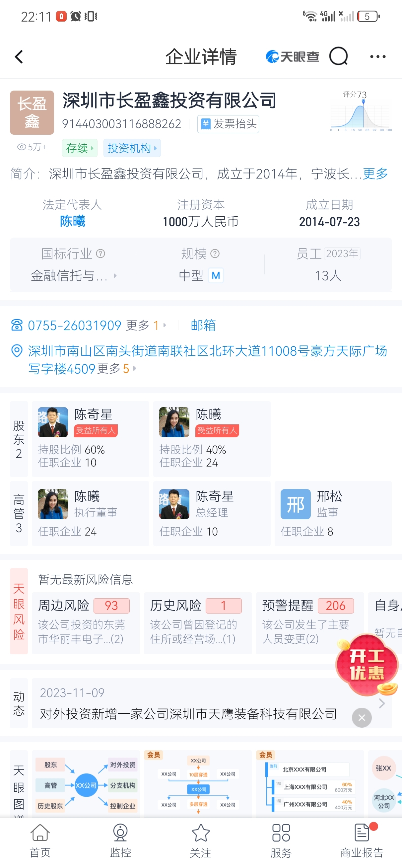Viewport: 402px width, 868px height.
Task: Open 发票抬头 invoice title button
Action: coord(228,124)
